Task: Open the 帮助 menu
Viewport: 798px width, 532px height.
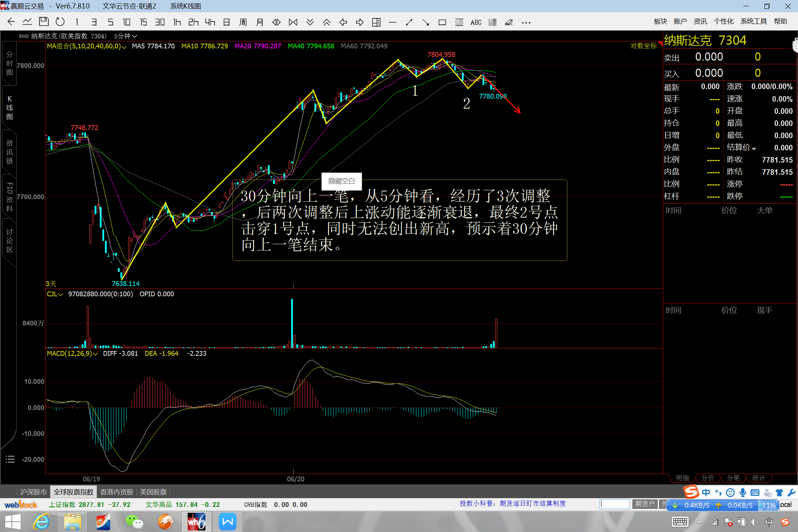Action: click(x=781, y=21)
